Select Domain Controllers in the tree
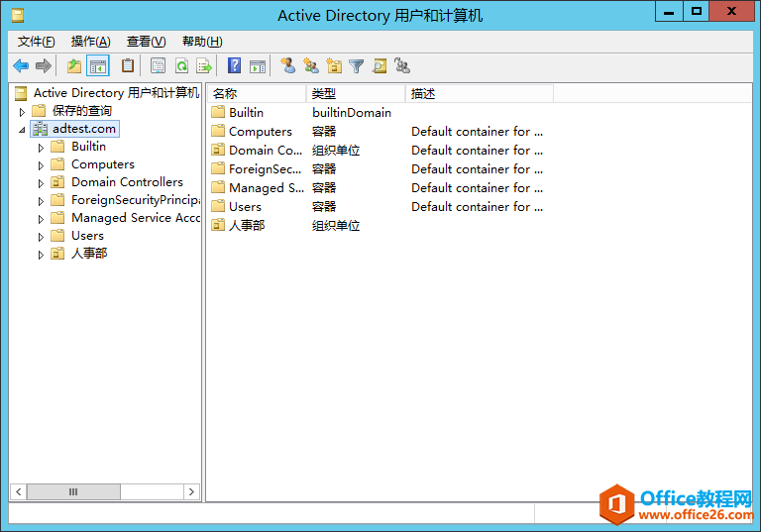This screenshot has width=761, height=532. (127, 182)
